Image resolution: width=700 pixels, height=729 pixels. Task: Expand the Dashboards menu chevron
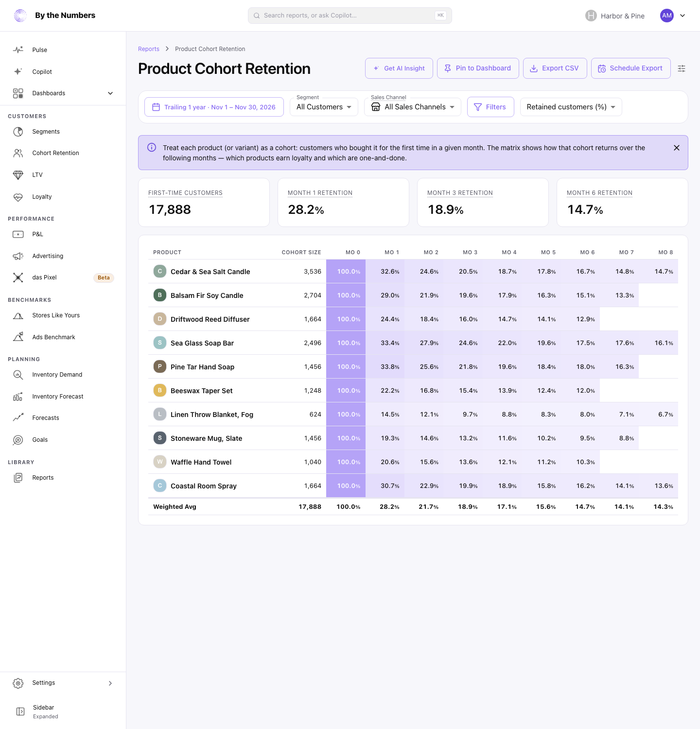(110, 93)
